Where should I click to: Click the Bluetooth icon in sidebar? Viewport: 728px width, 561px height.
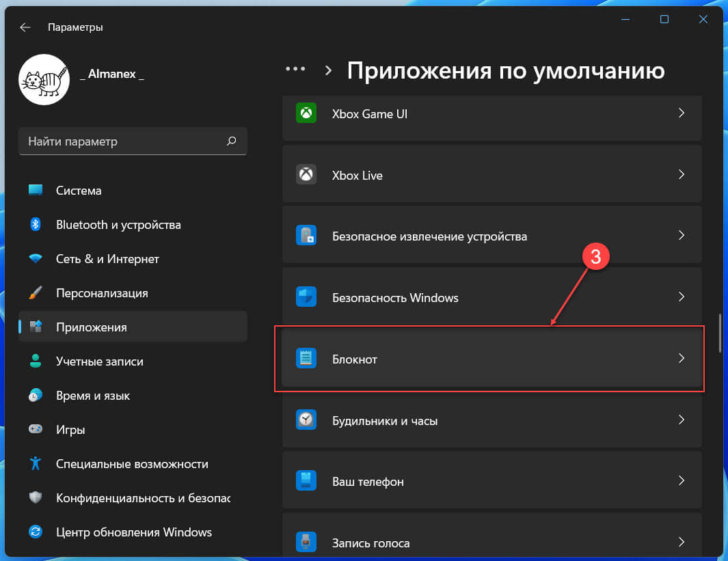point(36,224)
